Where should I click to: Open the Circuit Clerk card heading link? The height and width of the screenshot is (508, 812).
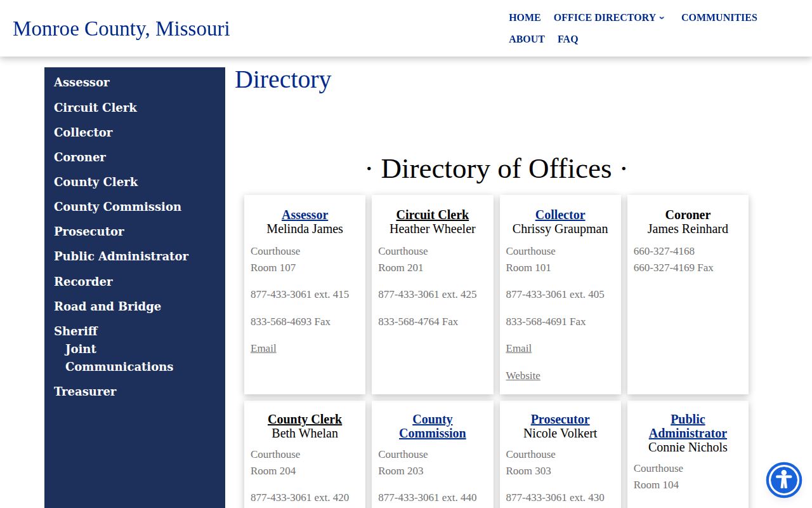coord(433,215)
